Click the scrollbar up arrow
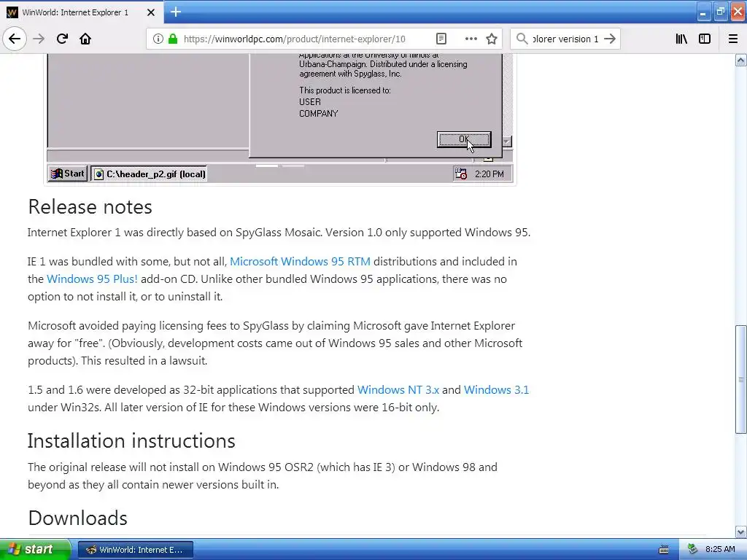 [x=741, y=60]
